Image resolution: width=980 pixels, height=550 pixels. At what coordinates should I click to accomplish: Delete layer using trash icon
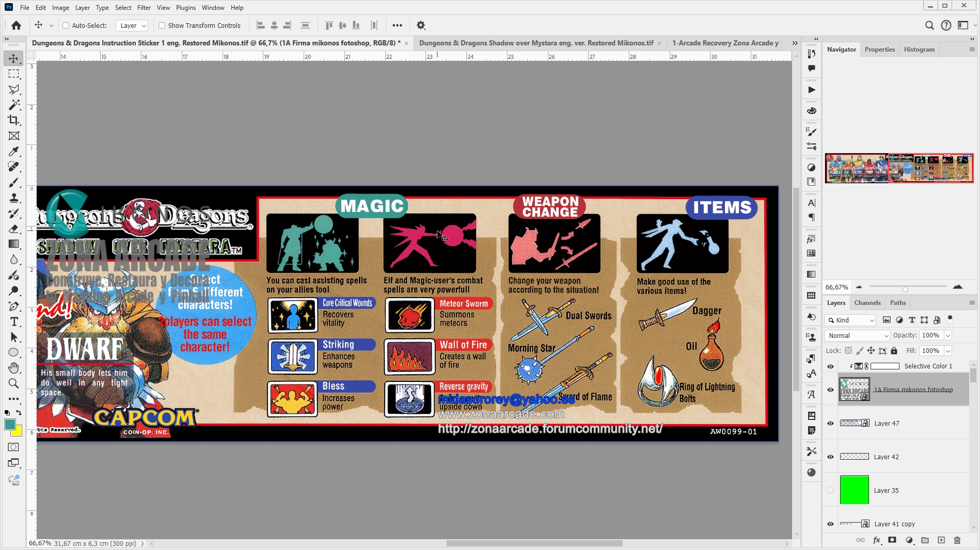point(957,540)
